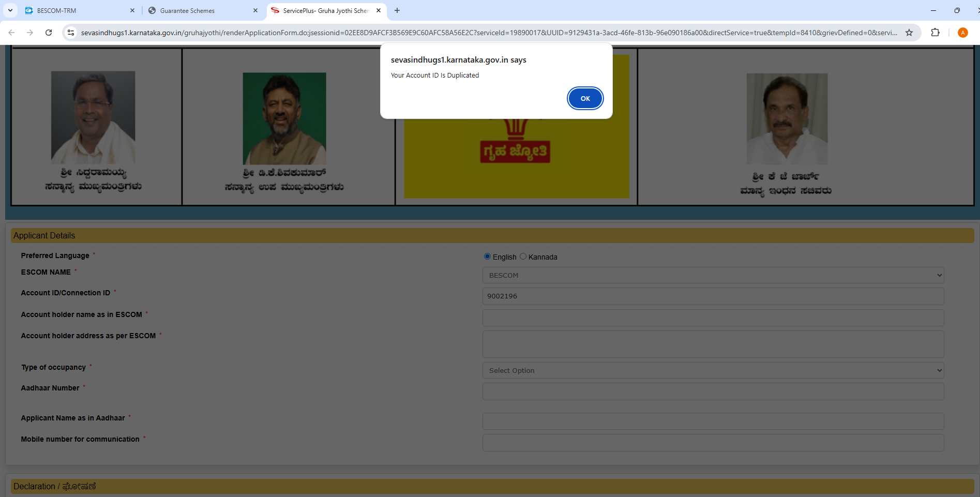Click the 'ESCOM NAME' label

(x=46, y=272)
